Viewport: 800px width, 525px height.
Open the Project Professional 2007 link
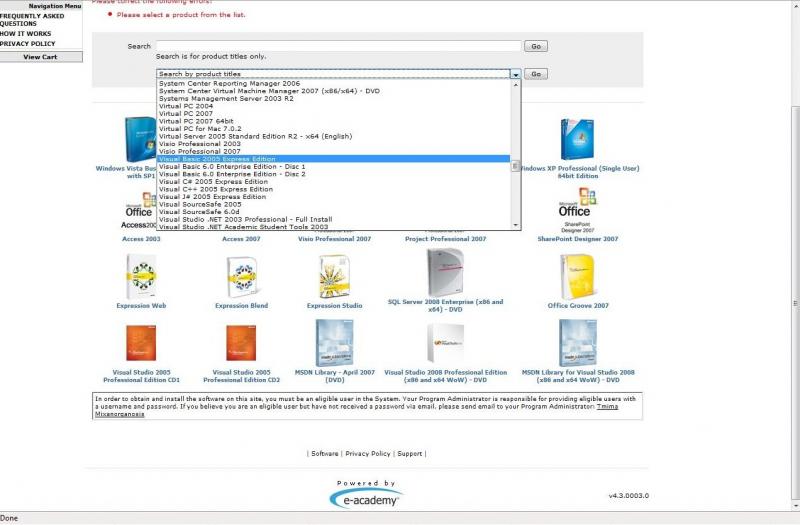tap(445, 239)
